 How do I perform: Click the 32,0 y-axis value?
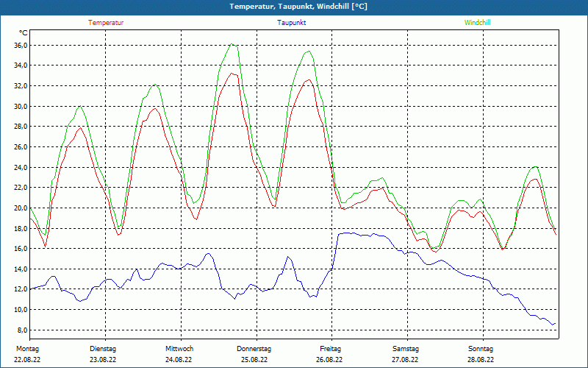coord(21,86)
